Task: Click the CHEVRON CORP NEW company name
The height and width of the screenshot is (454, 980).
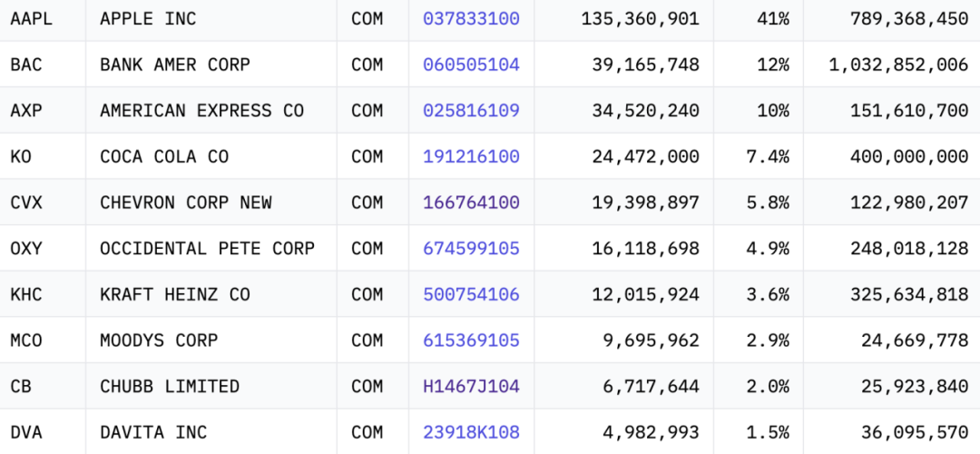Action: point(186,202)
